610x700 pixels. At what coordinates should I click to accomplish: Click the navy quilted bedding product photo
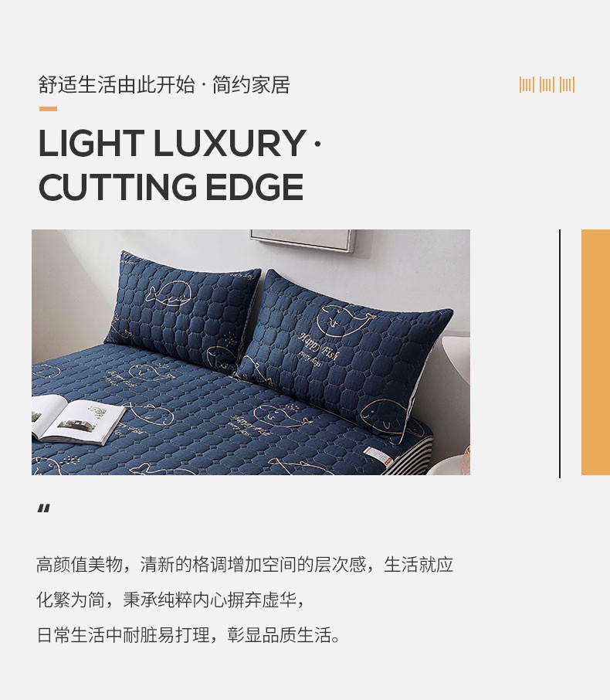[x=251, y=352]
